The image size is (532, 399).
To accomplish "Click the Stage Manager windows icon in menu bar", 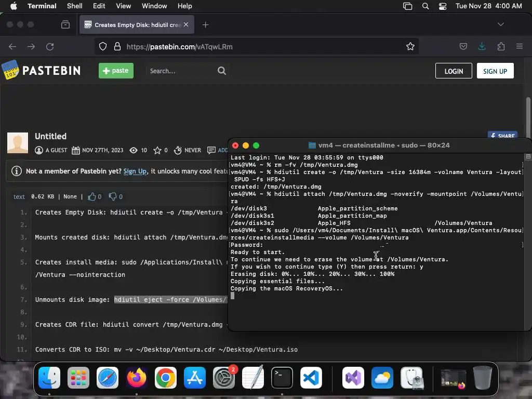I will [x=407, y=6].
